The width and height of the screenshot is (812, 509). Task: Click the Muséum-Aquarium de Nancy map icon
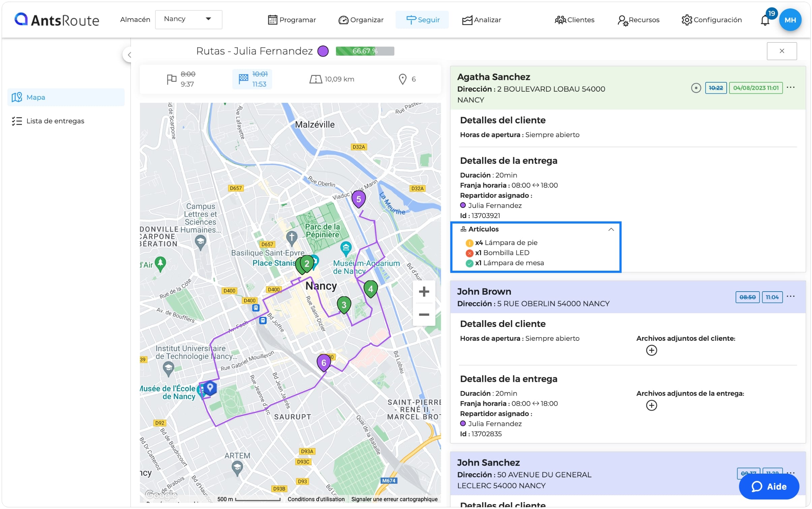click(346, 248)
